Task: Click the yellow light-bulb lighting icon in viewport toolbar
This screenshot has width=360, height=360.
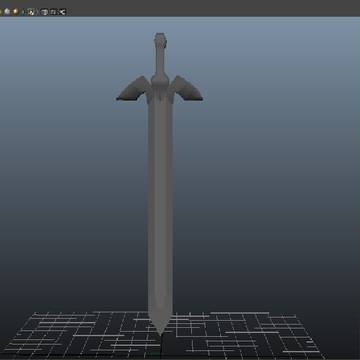Action: click(15, 12)
